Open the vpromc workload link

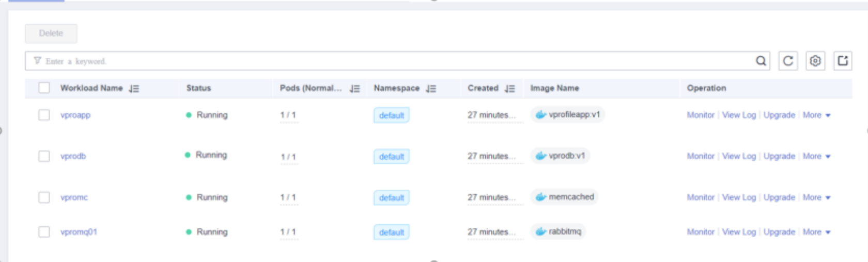(74, 198)
